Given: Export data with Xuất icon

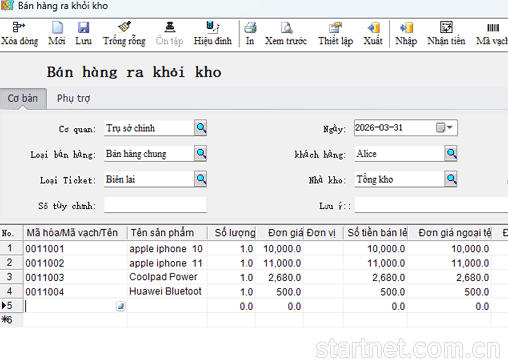Looking at the screenshot, I should 373,27.
